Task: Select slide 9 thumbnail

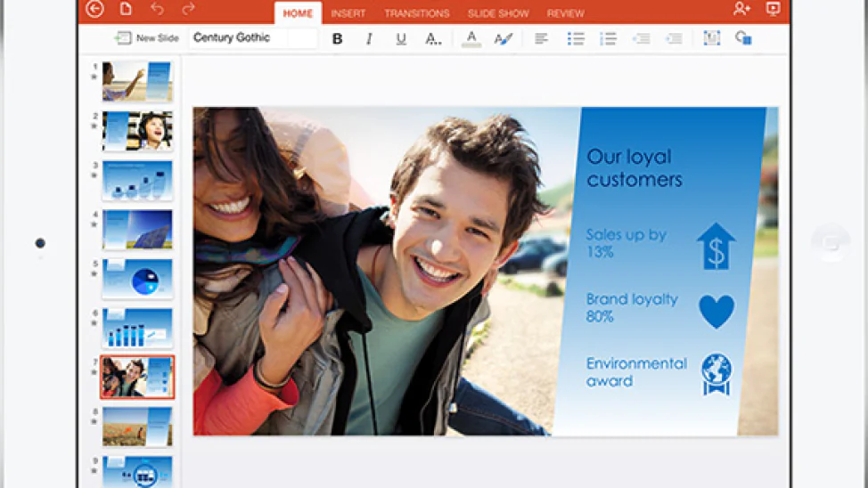Action: [137, 472]
